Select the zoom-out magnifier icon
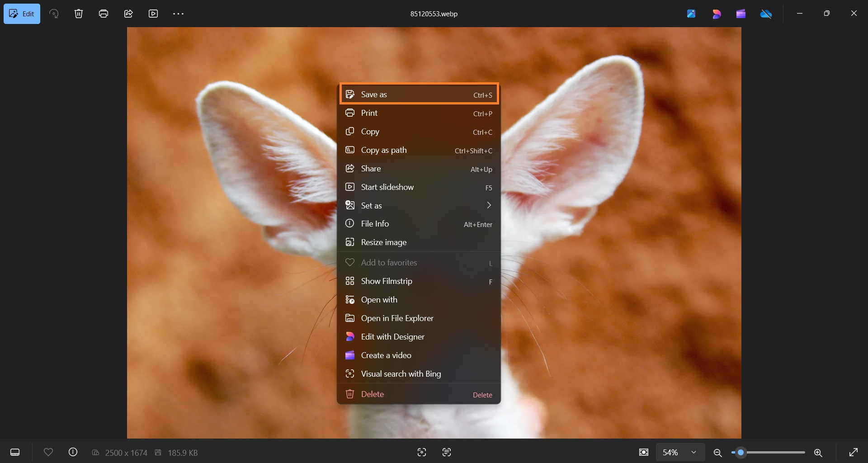 (x=717, y=452)
